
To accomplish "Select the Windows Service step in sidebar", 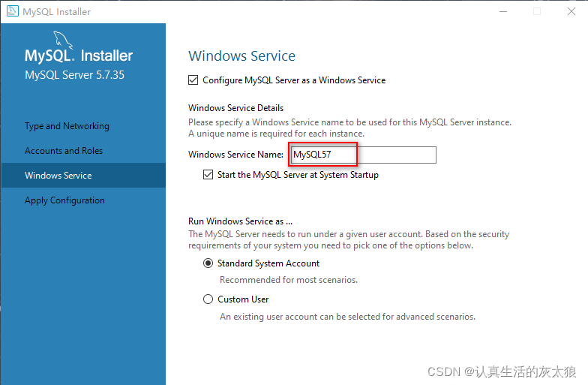I will (83, 176).
